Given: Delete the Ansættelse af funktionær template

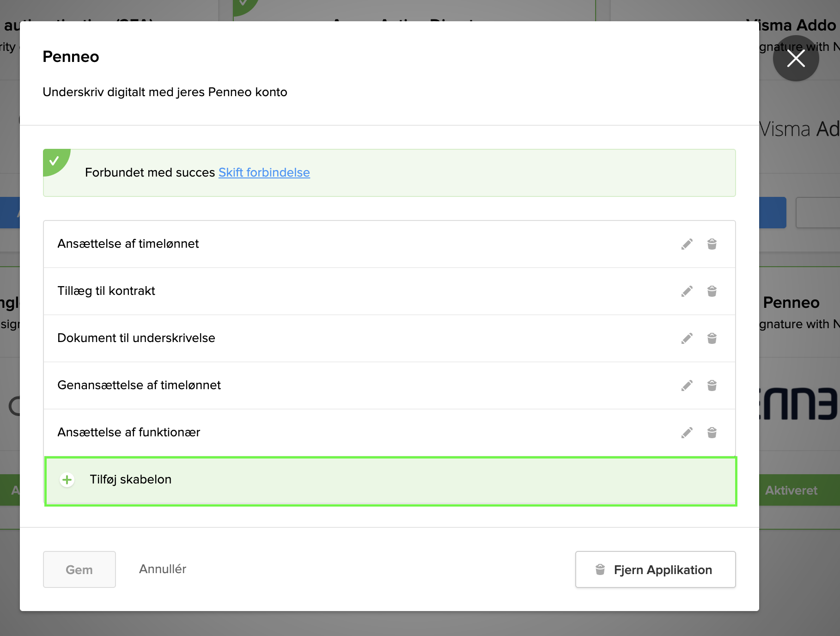Looking at the screenshot, I should [x=712, y=433].
